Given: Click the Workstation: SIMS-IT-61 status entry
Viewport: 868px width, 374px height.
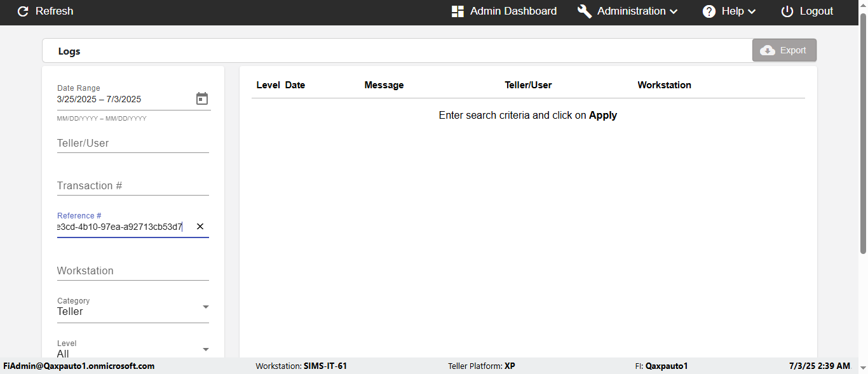Looking at the screenshot, I should pyautogui.click(x=301, y=366).
